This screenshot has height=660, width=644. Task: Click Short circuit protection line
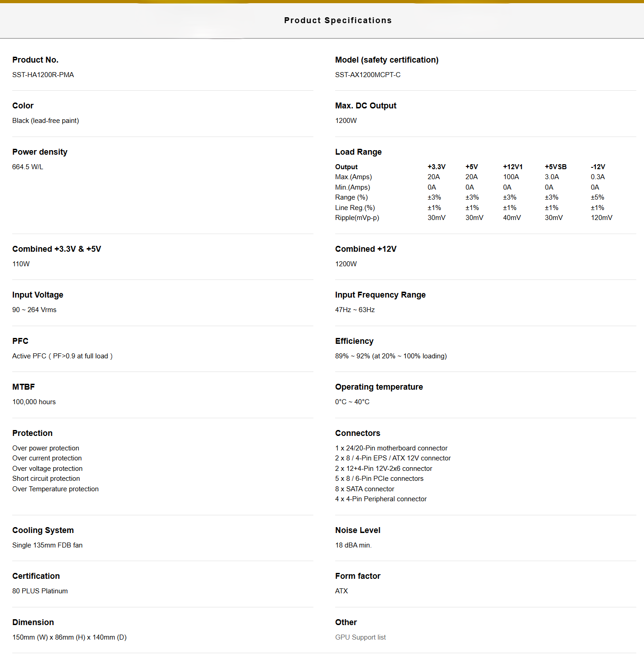(46, 479)
